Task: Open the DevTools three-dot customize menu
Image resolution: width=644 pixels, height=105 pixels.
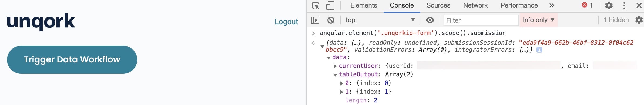Action: [x=624, y=5]
